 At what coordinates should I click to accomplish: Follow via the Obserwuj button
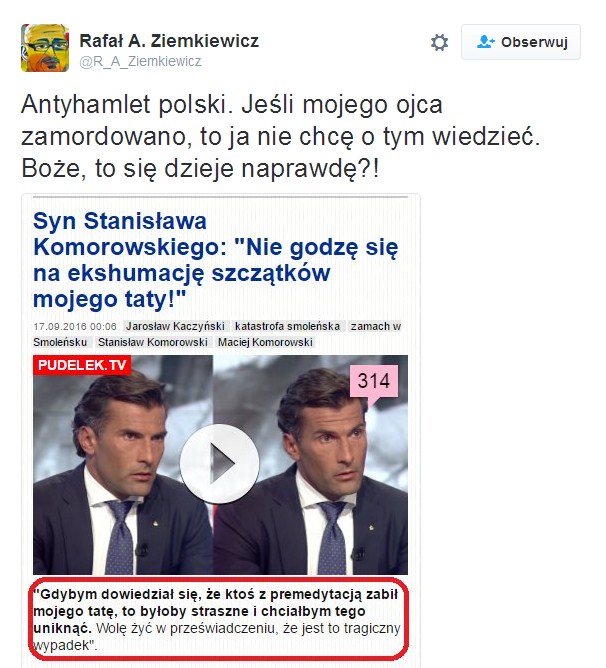[521, 42]
